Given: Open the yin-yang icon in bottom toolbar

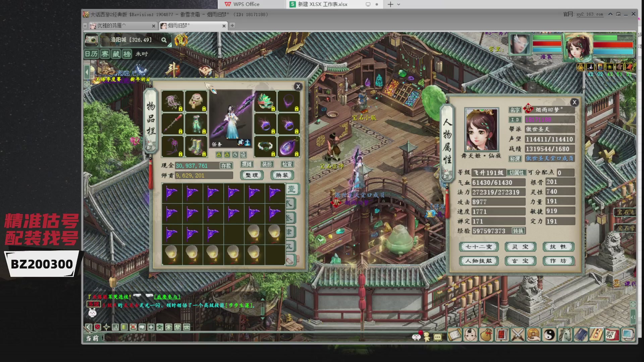Looking at the screenshot, I should (549, 335).
